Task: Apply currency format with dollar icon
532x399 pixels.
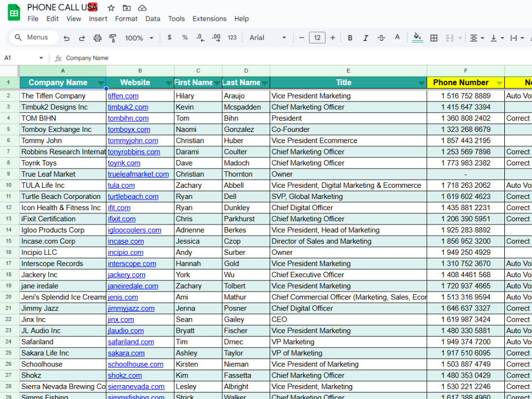Action: pos(169,38)
